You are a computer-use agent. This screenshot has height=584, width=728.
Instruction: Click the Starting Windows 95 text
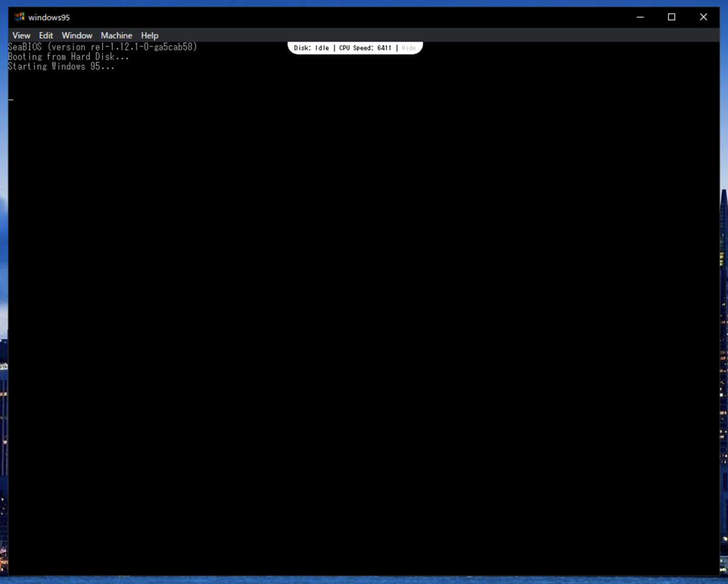(x=61, y=66)
